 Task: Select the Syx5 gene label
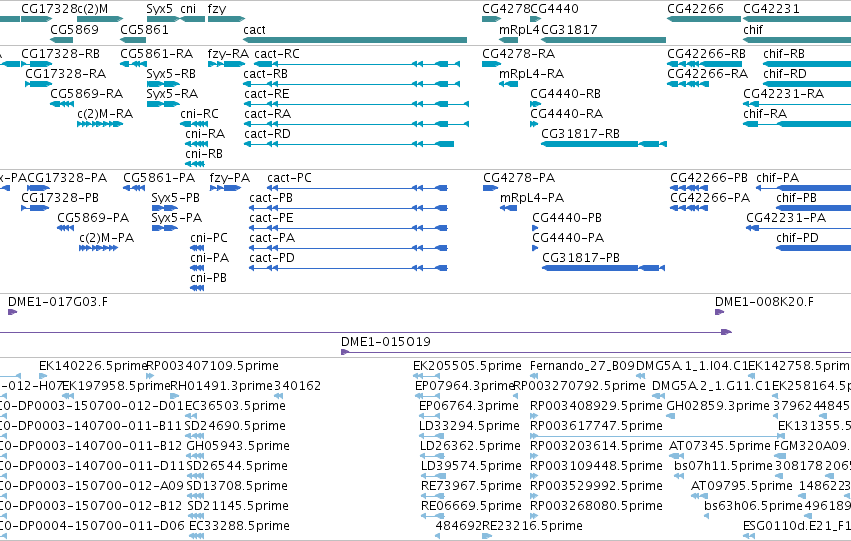click(160, 9)
